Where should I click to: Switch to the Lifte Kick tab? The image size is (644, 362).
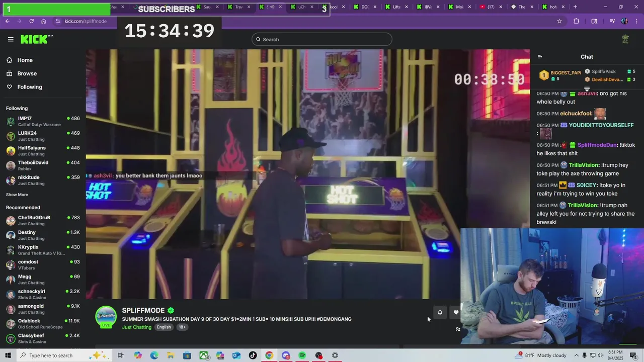click(396, 7)
